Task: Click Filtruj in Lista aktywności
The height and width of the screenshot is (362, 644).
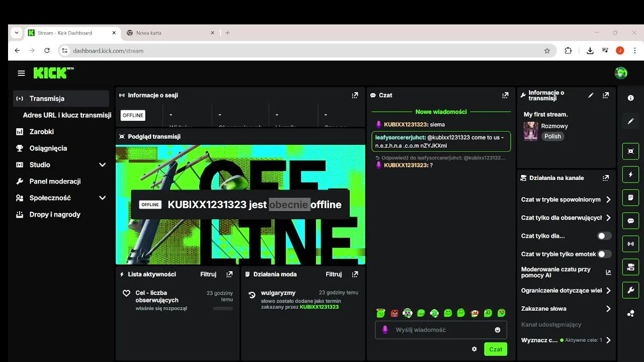Action: click(208, 274)
